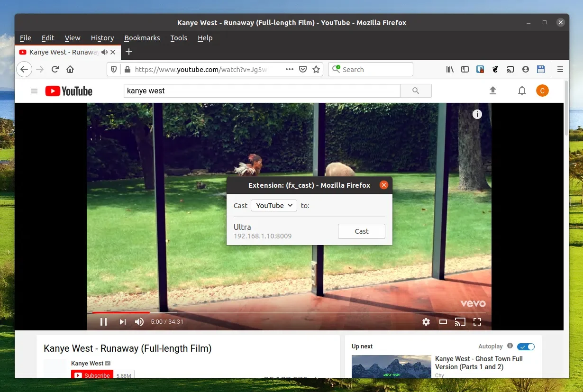Open the orange account avatar

click(x=542, y=91)
